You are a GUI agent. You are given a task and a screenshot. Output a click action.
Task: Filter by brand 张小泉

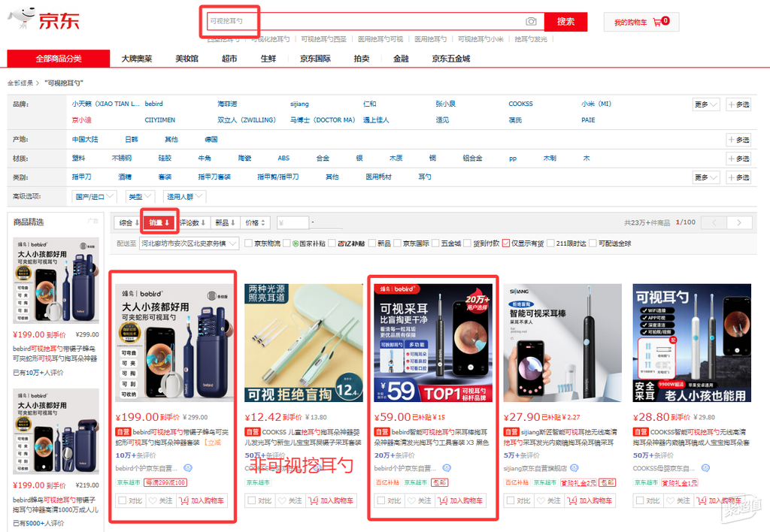(445, 104)
